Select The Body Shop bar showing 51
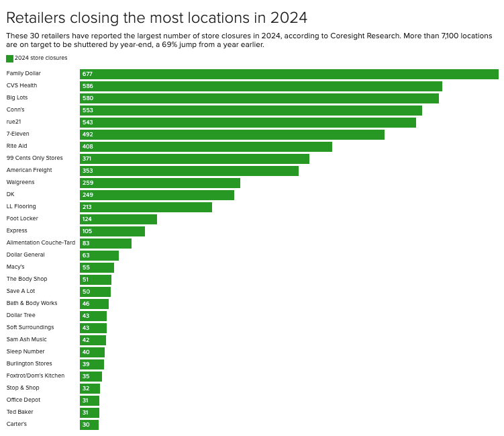 [x=95, y=279]
